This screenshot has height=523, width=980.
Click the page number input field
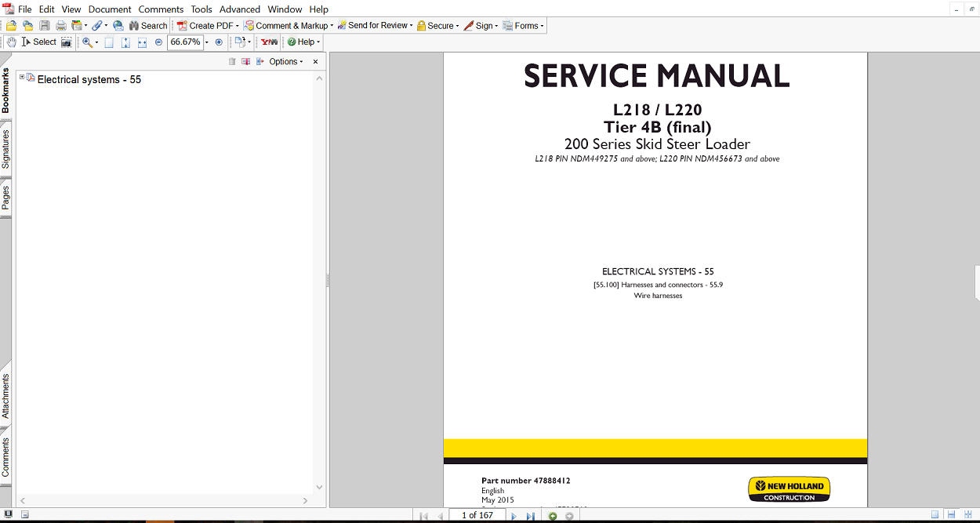click(477, 515)
